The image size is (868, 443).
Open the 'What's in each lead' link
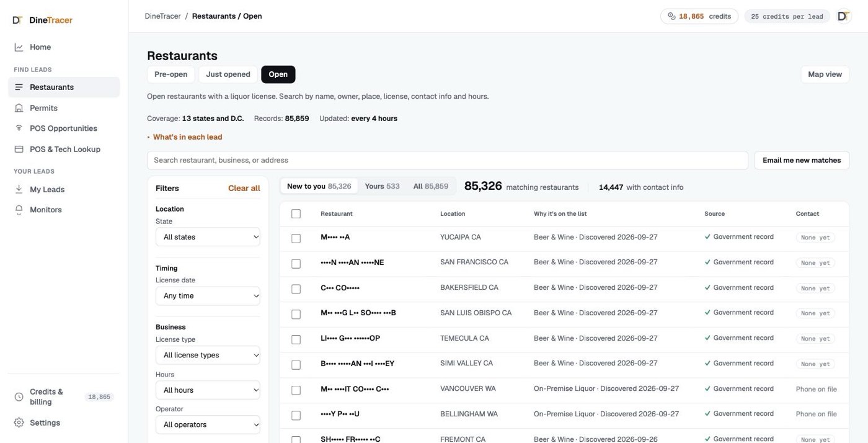[187, 137]
